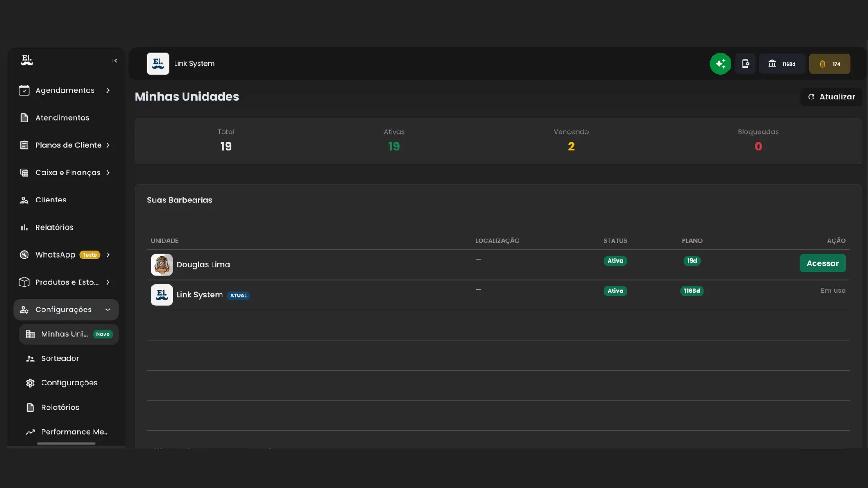Screen dimensions: 868x488
Task: Open Atendimentos in the sidebar
Action: 62,117
